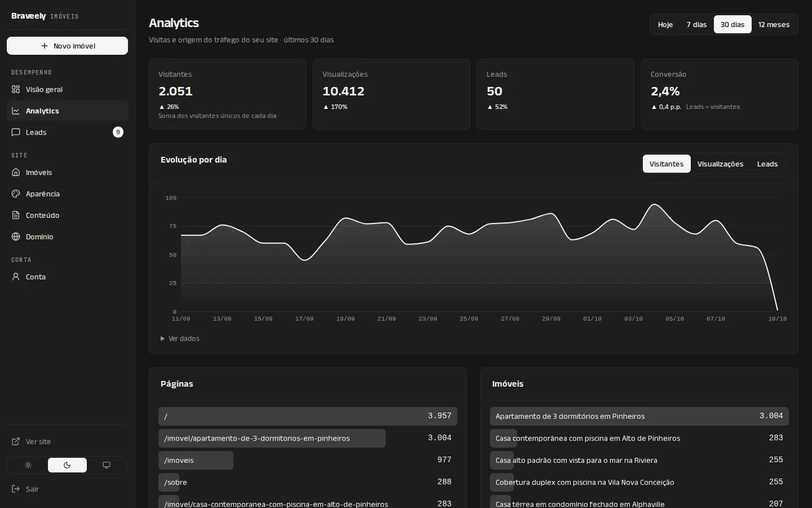Image resolution: width=812 pixels, height=508 pixels.
Task: Click Casa alto padrão com vista para o mar
Action: tap(639, 460)
